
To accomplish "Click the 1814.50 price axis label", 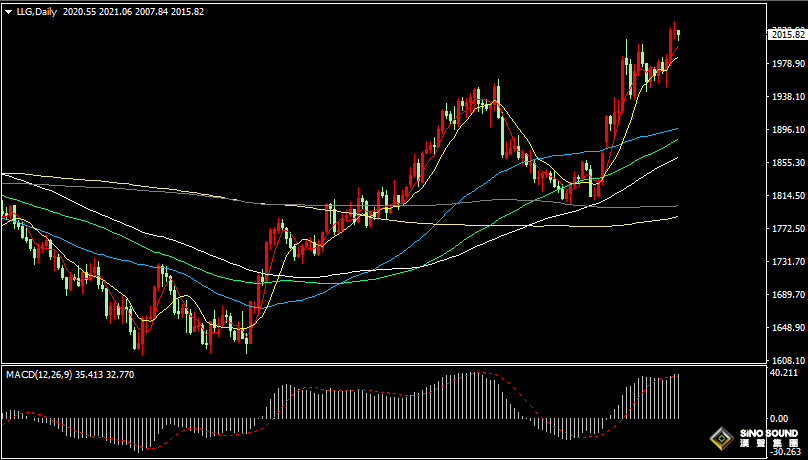I will click(786, 196).
